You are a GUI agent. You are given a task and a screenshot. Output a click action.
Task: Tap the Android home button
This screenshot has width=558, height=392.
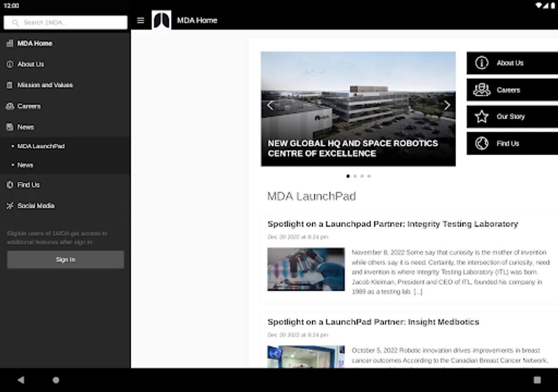click(x=56, y=380)
